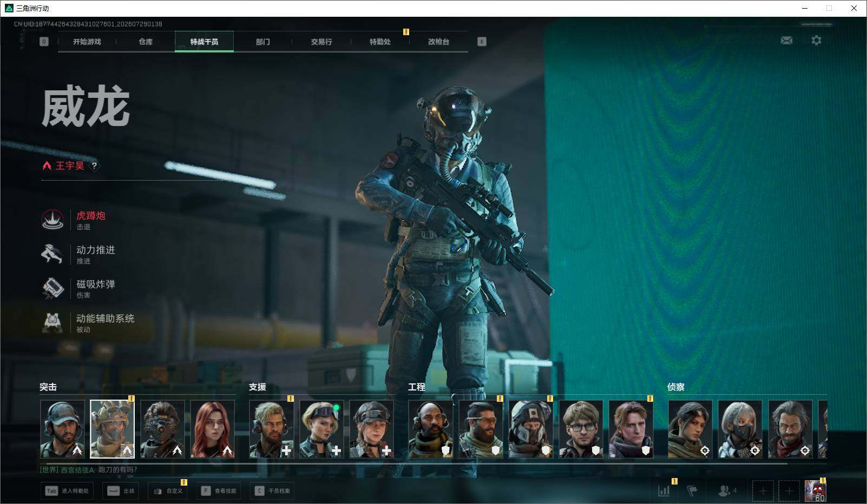Select the 虎蹲炮 skill icon
Screen dimensions: 867x504
point(52,220)
